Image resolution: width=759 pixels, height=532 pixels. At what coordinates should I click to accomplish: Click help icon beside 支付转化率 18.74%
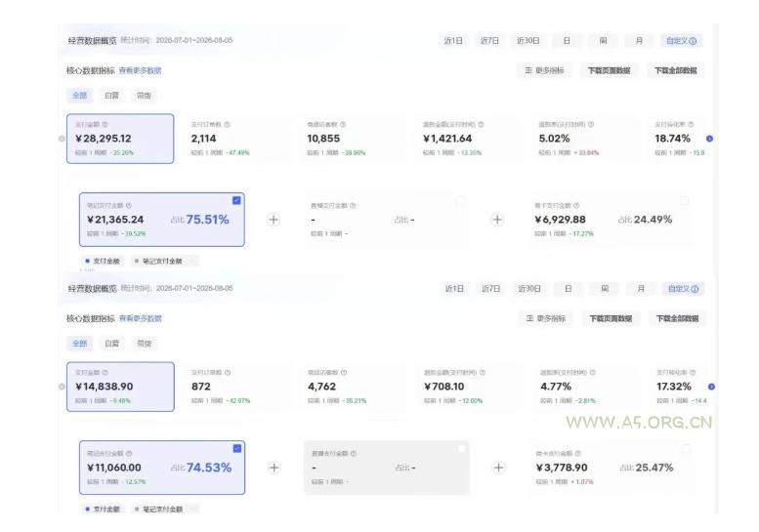(x=692, y=124)
